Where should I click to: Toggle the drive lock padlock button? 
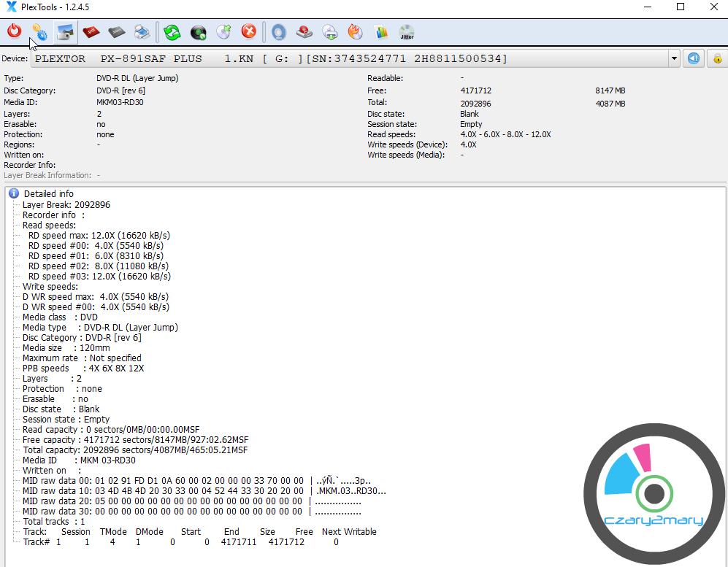point(717,58)
